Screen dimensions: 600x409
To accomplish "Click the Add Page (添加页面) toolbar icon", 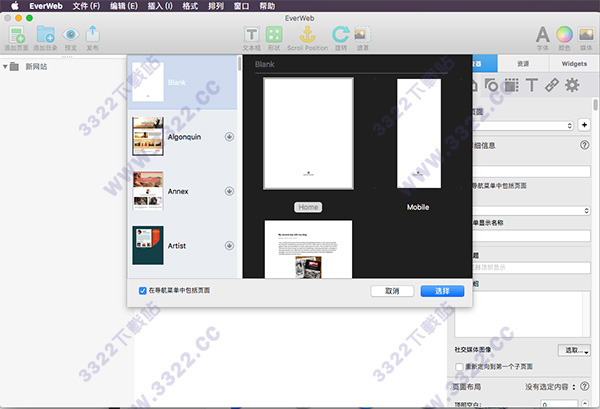I will [x=17, y=35].
